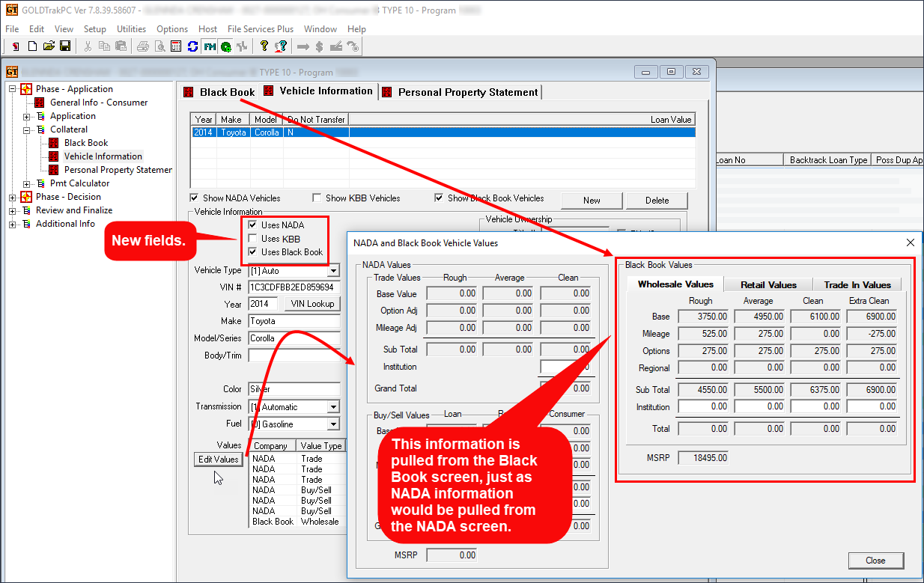Click the Open folder toolbar icon
This screenshot has height=583, width=924.
point(49,46)
